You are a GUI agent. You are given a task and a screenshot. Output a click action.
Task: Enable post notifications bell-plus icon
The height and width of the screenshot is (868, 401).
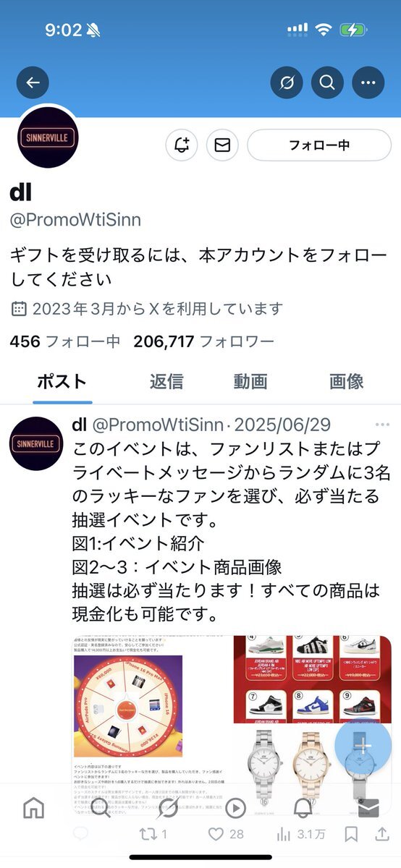tap(182, 145)
